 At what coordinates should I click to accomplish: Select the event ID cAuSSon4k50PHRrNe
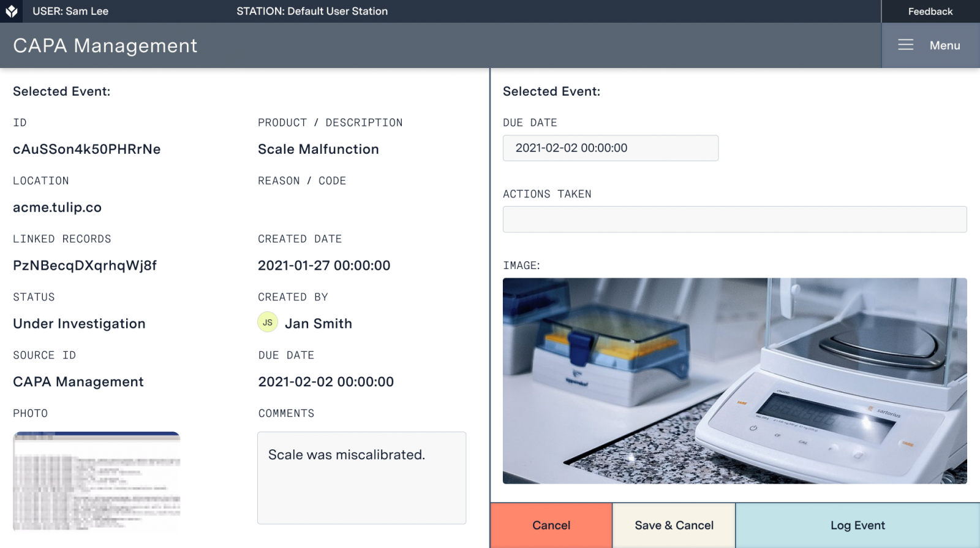click(87, 149)
